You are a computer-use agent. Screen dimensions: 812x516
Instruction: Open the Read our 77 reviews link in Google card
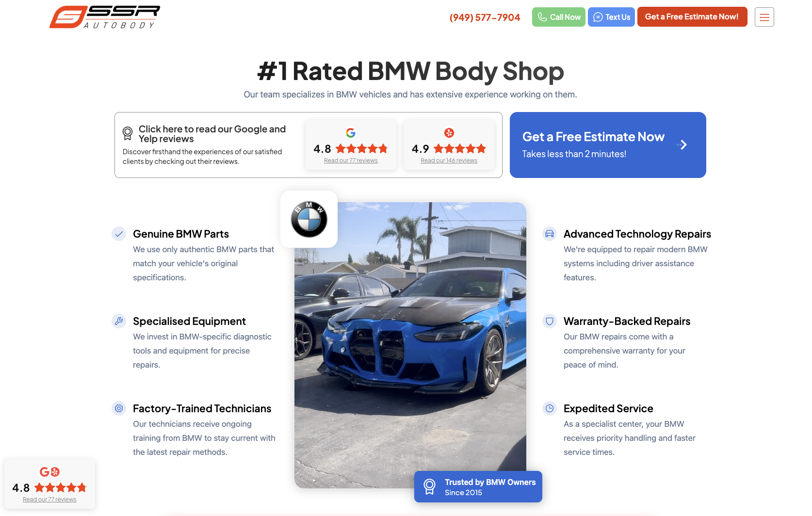[351, 161]
